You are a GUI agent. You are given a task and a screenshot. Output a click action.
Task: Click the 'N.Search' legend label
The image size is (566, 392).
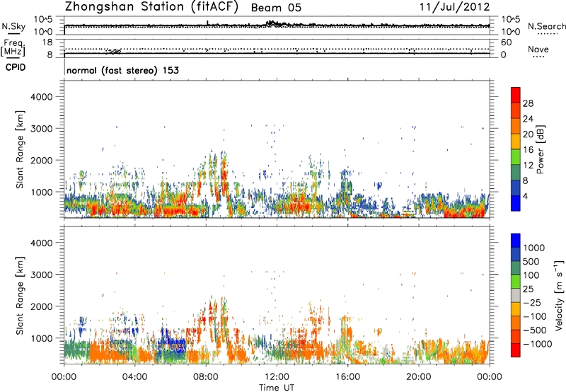(547, 26)
